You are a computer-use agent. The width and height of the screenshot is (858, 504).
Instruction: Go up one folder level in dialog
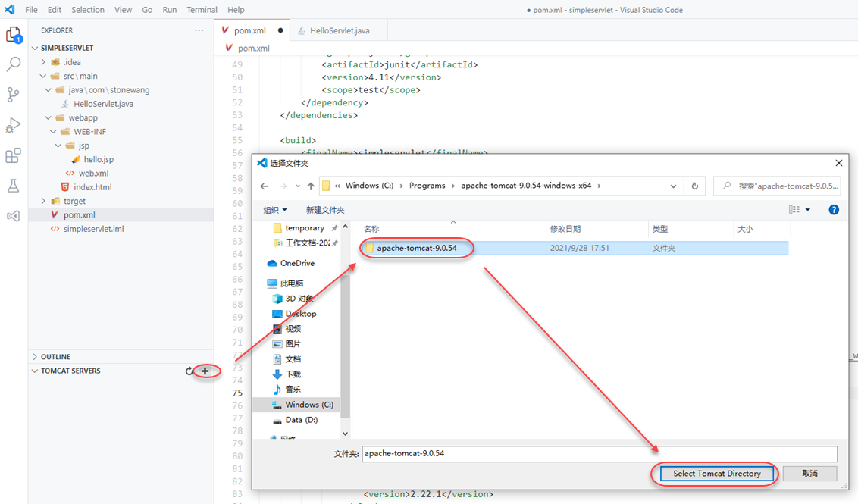(x=311, y=186)
